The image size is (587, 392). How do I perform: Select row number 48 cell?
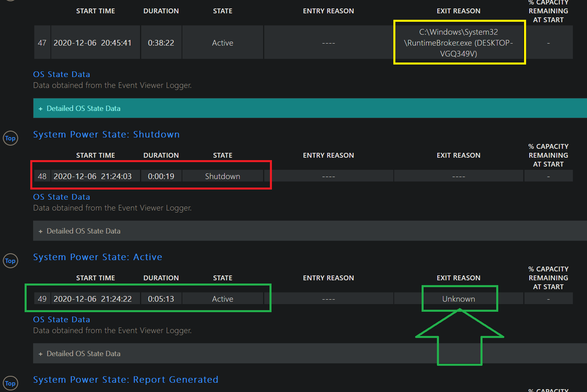coord(42,176)
